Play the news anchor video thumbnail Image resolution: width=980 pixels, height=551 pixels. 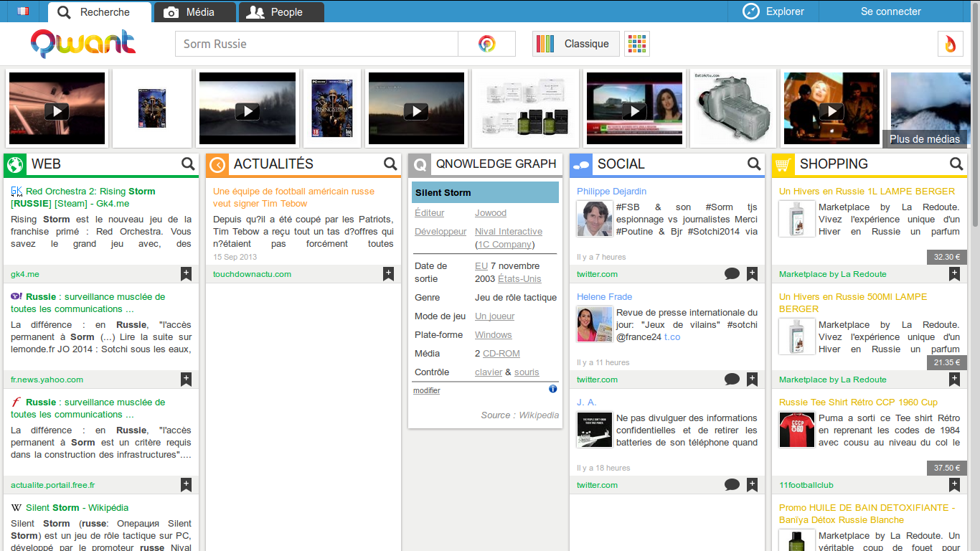tap(634, 108)
